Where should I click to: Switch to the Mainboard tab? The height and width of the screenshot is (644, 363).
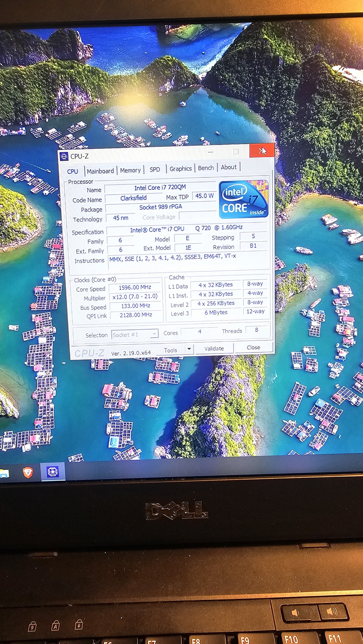pyautogui.click(x=100, y=171)
